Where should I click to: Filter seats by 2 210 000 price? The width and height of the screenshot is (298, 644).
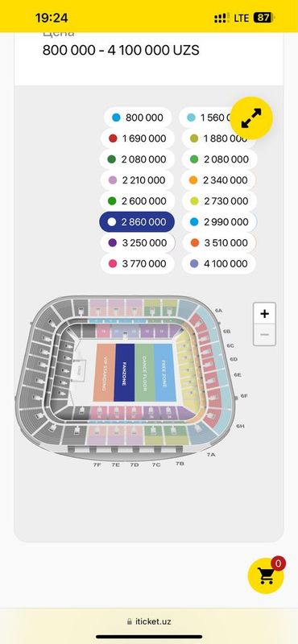138,180
